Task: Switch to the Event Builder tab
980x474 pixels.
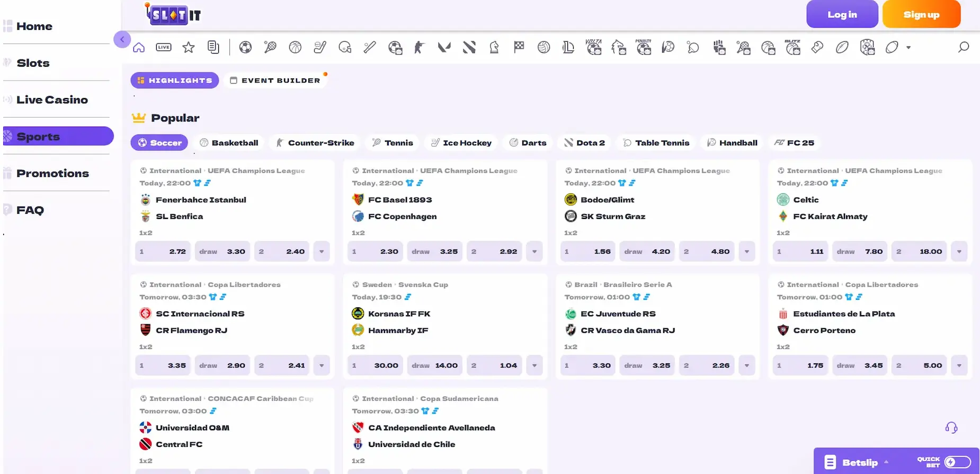Action: 275,81
